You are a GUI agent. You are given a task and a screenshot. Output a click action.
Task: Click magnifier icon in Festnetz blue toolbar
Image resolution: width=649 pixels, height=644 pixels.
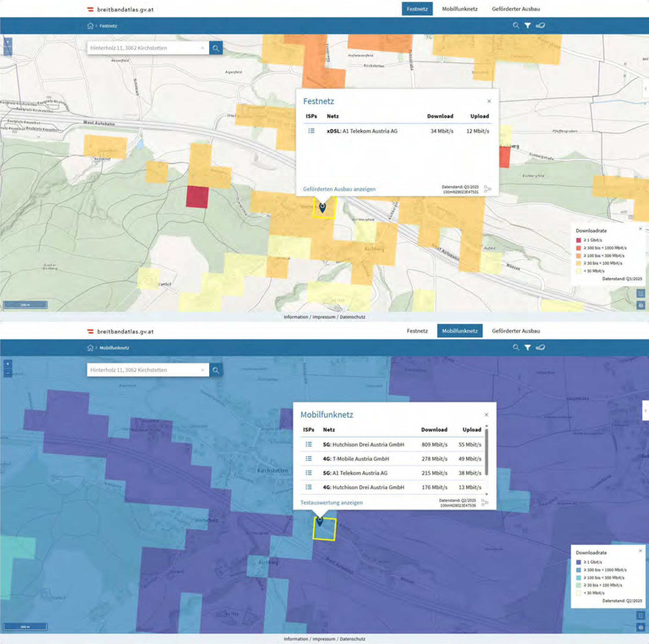point(516,25)
